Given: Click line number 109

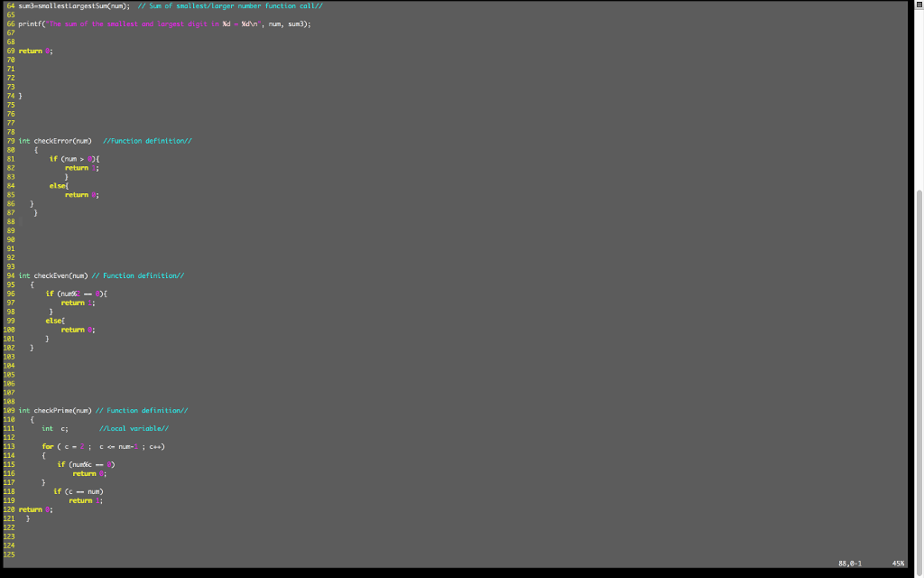Looking at the screenshot, I should (8, 410).
